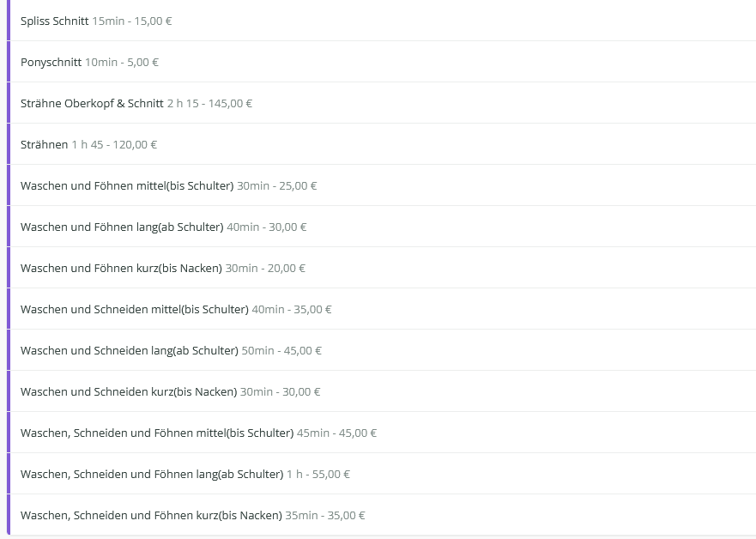This screenshot has height=539, width=756.
Task: Pick Waschen, Schneiden und Föhnen lang(ab Schulter)
Action: pyautogui.click(x=152, y=474)
